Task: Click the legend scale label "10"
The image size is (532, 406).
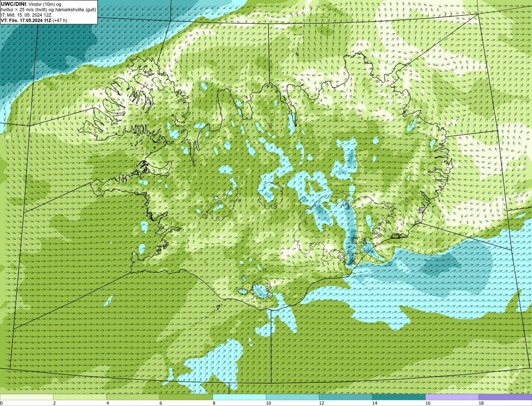Action: click(x=268, y=403)
